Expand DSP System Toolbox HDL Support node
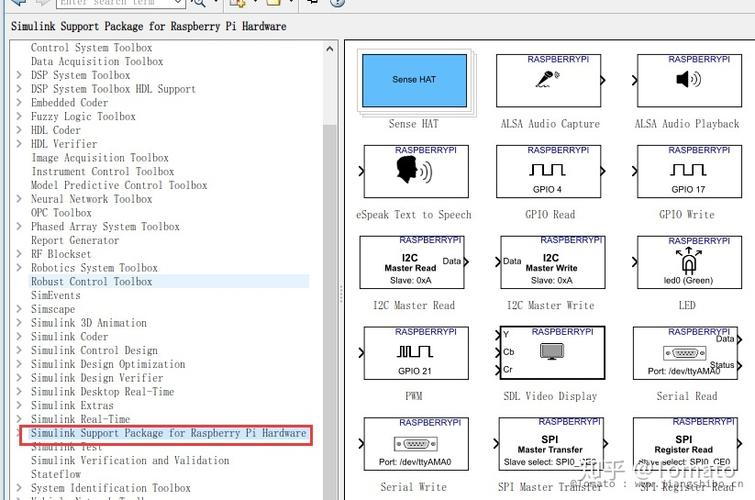Viewport: 755px width, 500px height. pos(19,89)
